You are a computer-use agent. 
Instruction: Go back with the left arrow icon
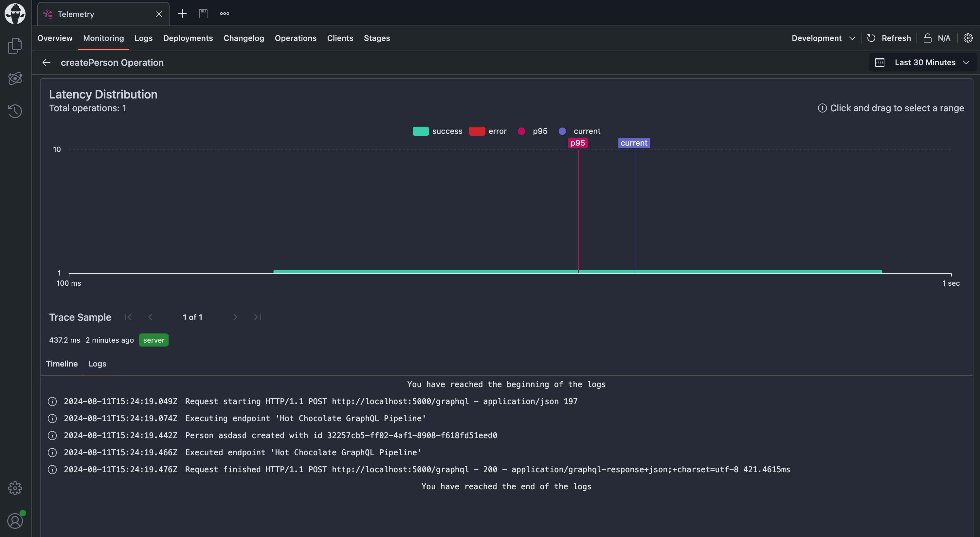point(46,63)
